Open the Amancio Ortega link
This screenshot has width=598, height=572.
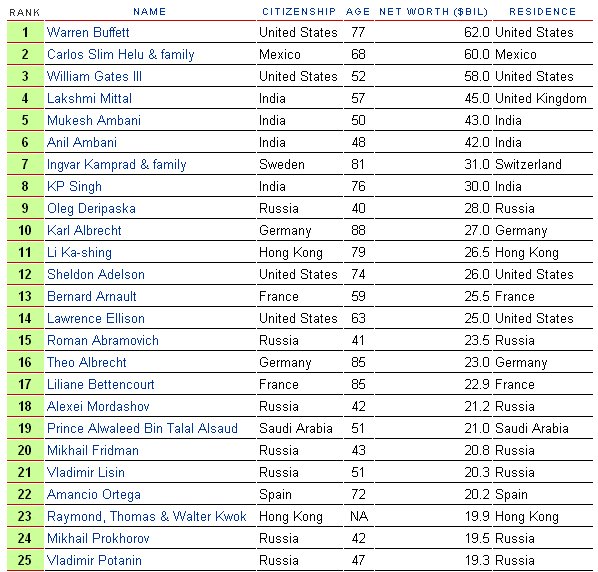[94, 495]
